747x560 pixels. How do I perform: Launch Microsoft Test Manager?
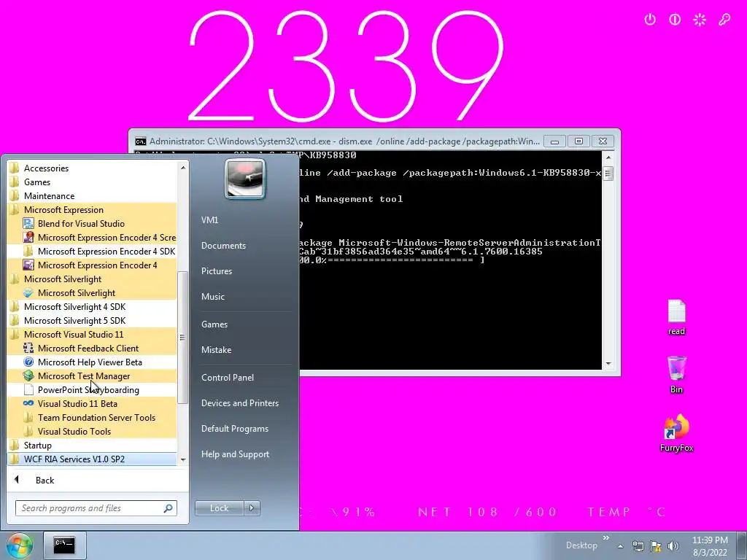coord(91,376)
